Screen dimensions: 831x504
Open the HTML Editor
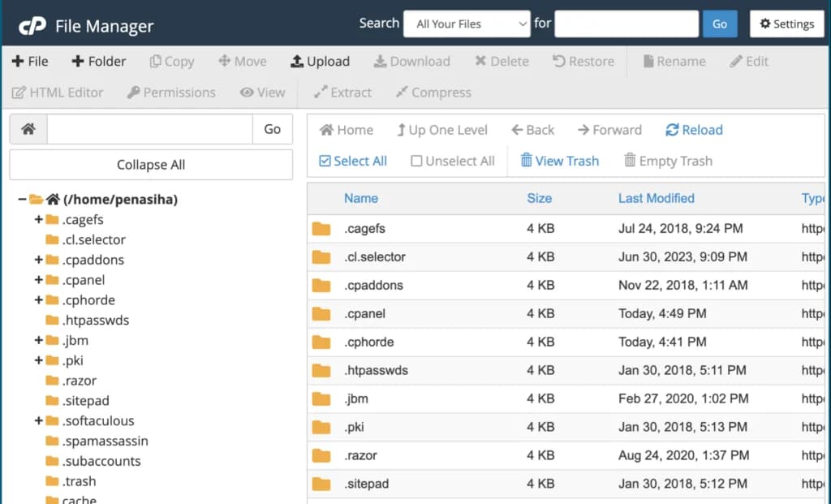[57, 93]
